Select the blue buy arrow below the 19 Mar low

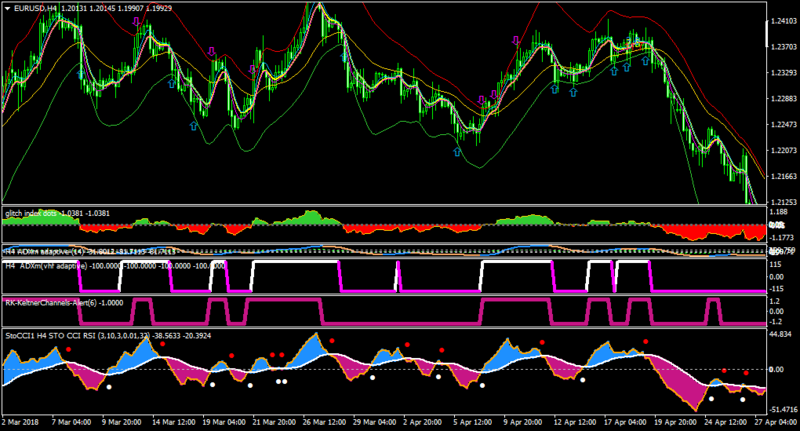click(193, 125)
